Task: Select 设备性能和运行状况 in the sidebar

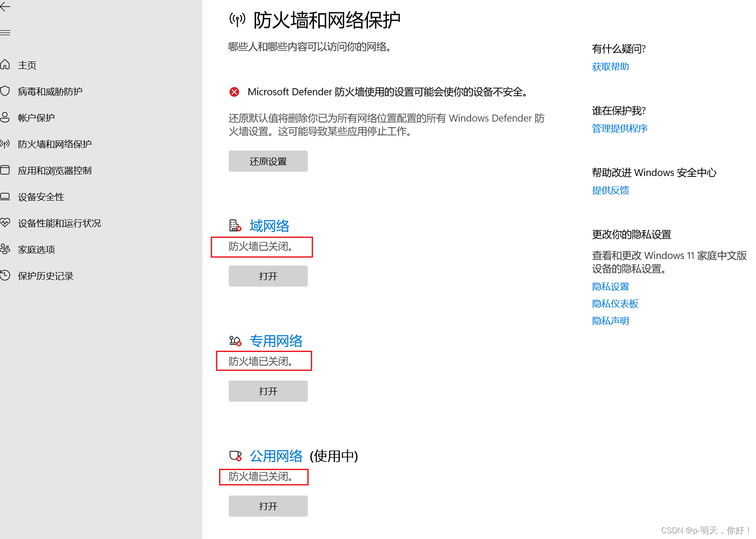Action: (60, 223)
